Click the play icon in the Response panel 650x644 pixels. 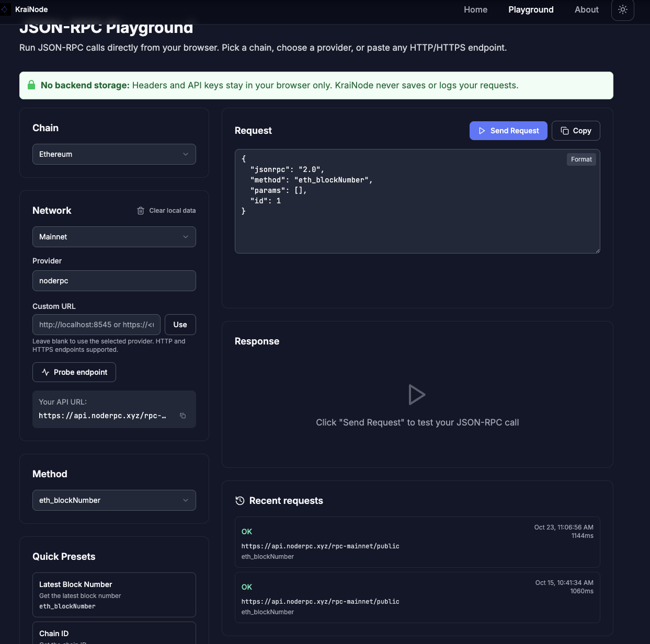point(417,395)
